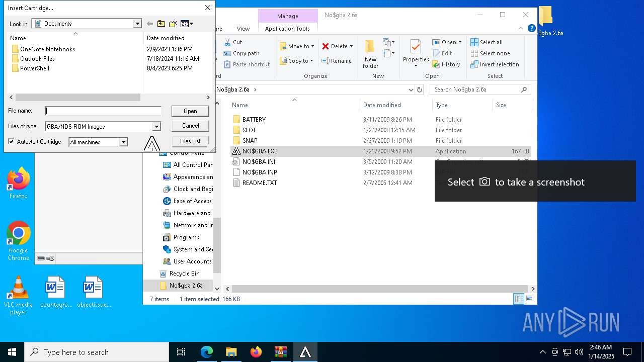Open the Manage contextual tab
The height and width of the screenshot is (362, 644).
[x=288, y=16]
